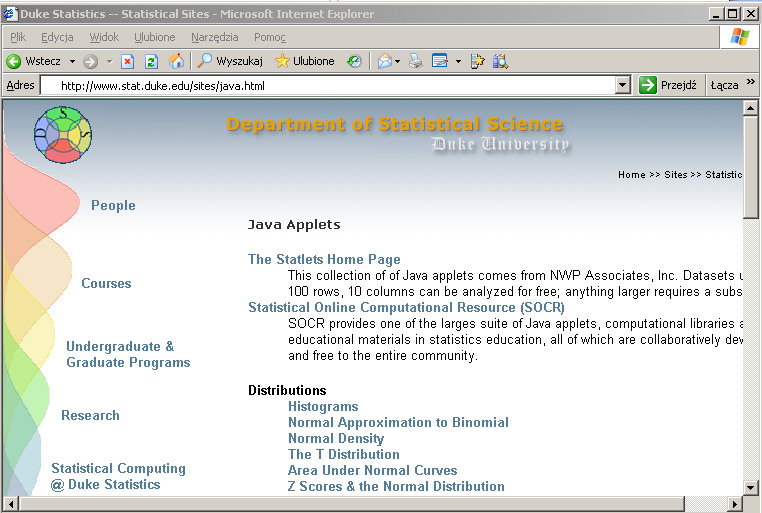762x513 pixels.
Task: Click the Internet Explorer icon in title bar
Action: [x=10, y=14]
